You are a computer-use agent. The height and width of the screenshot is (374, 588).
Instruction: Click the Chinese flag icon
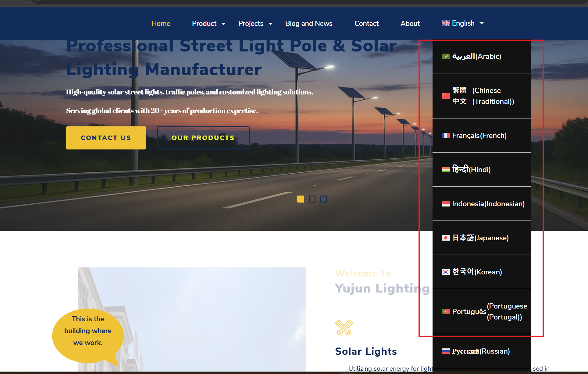[445, 96]
